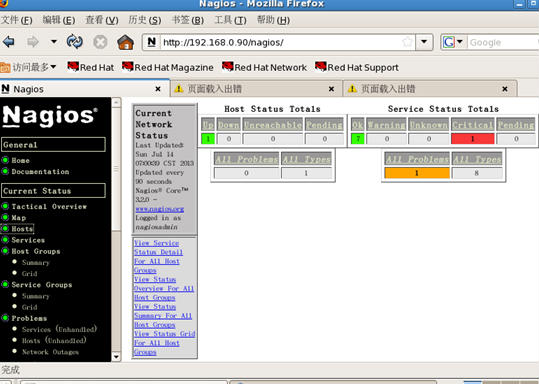Viewport: 539px width, 384px height.
Task: Open the Red Hat Network bookmark
Action: (x=264, y=67)
